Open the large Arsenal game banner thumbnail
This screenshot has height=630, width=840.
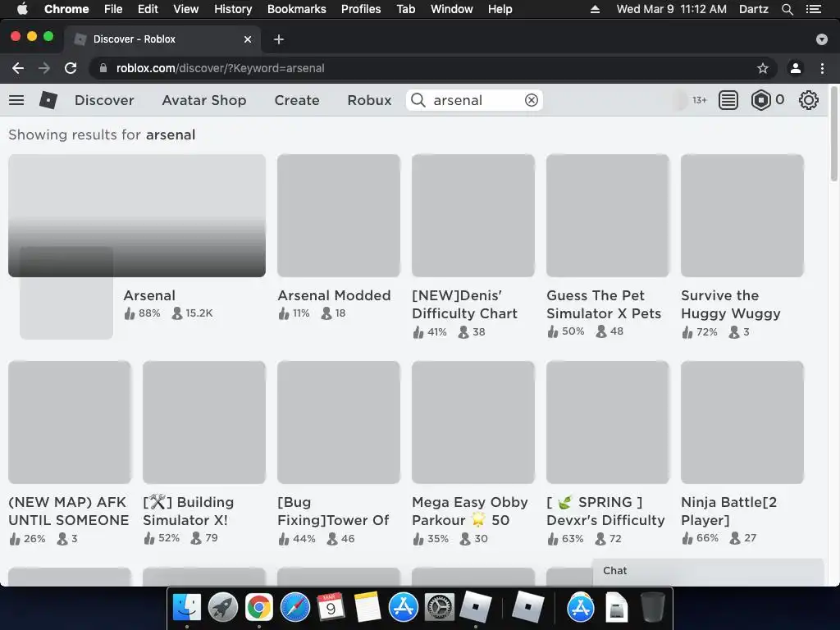[x=137, y=216]
